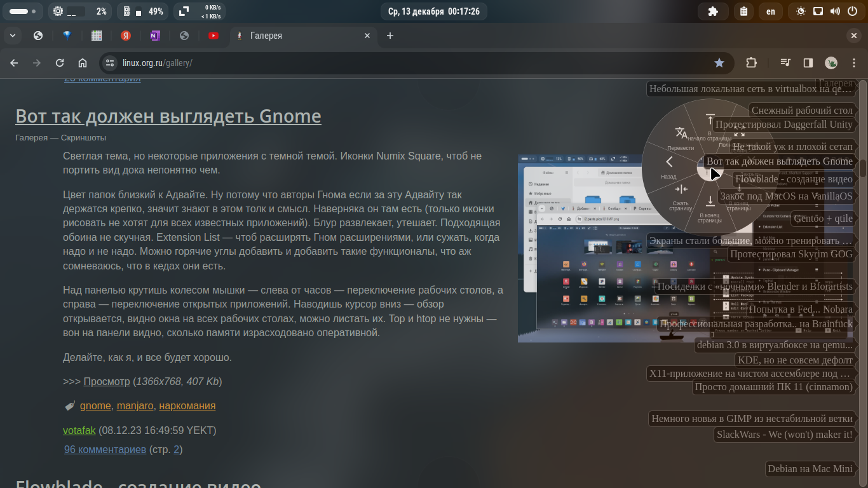Screen dimensions: 868x488
Task: Click the address bar URL field
Action: (x=413, y=63)
